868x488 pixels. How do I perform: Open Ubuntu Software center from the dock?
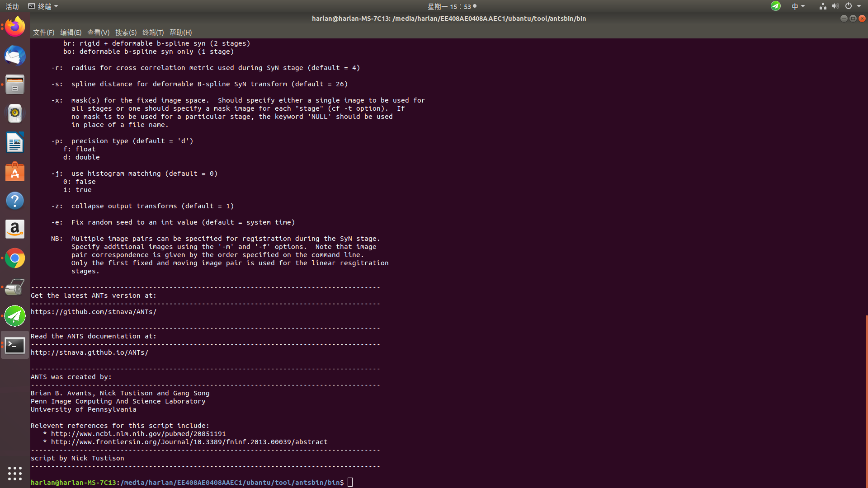pyautogui.click(x=15, y=171)
